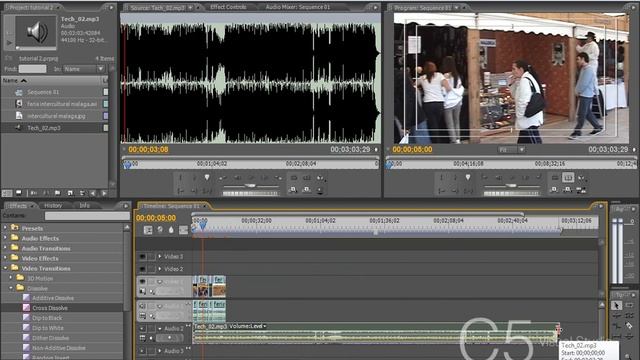Image resolution: width=640 pixels, height=360 pixels.
Task: Click Automate to Sequence icon
Action: (x=34, y=193)
